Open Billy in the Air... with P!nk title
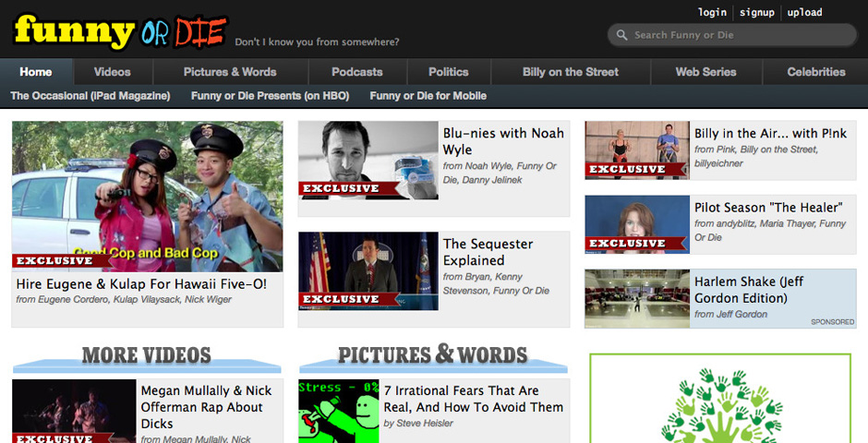The height and width of the screenshot is (443, 868). [770, 133]
